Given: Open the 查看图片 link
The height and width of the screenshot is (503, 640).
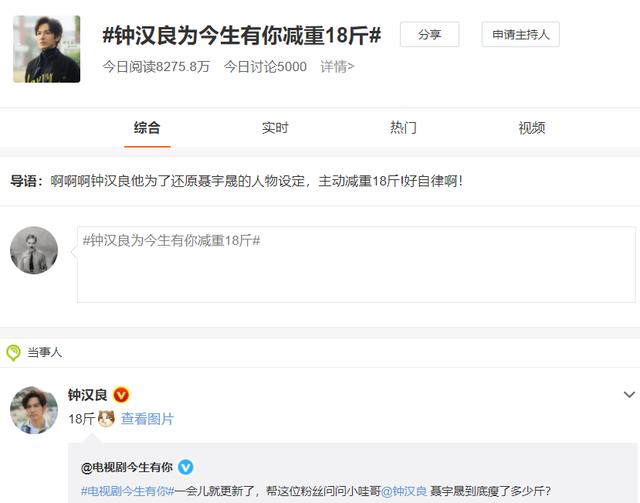Looking at the screenshot, I should click(x=147, y=419).
